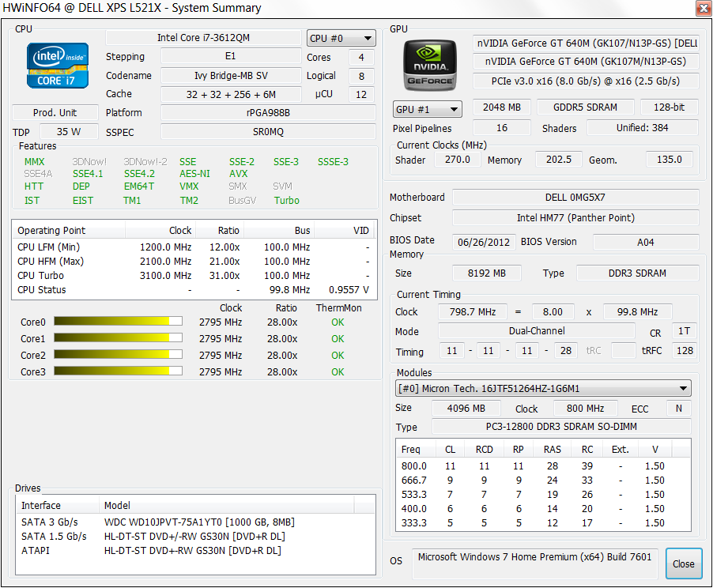Click the Motherboard field DELL 0MG5X7
The height and width of the screenshot is (588, 713).
[x=575, y=197]
